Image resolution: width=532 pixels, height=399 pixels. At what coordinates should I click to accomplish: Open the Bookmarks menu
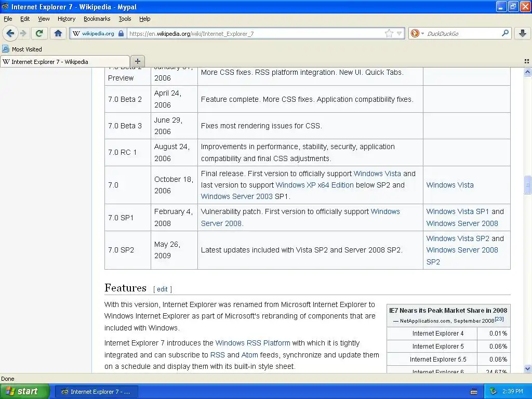97,19
